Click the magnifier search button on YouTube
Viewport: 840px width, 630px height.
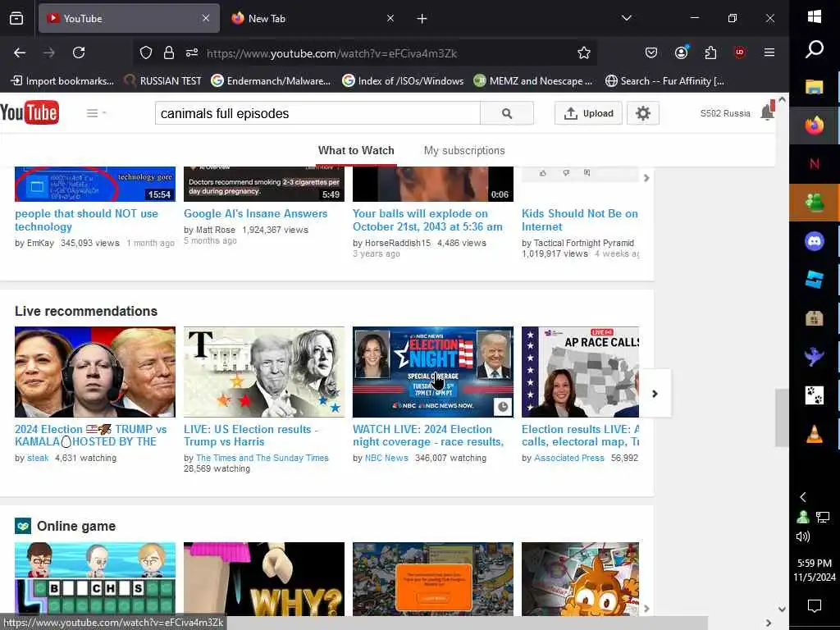tap(507, 113)
